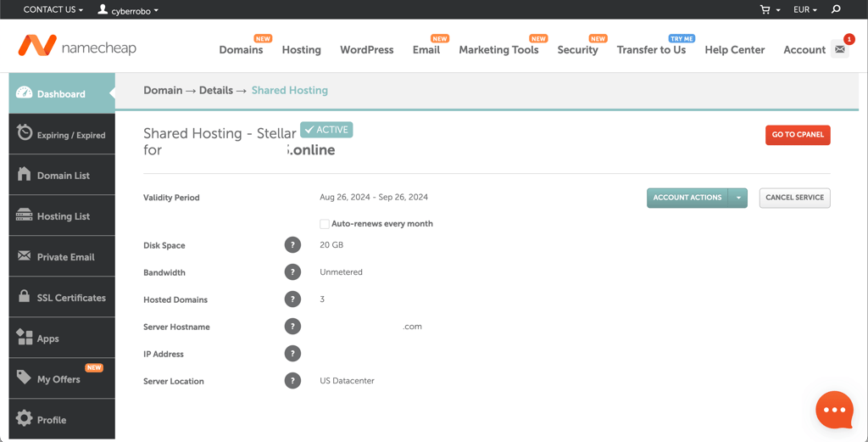Open the Domains menu
Image resolution: width=868 pixels, height=442 pixels.
[241, 50]
